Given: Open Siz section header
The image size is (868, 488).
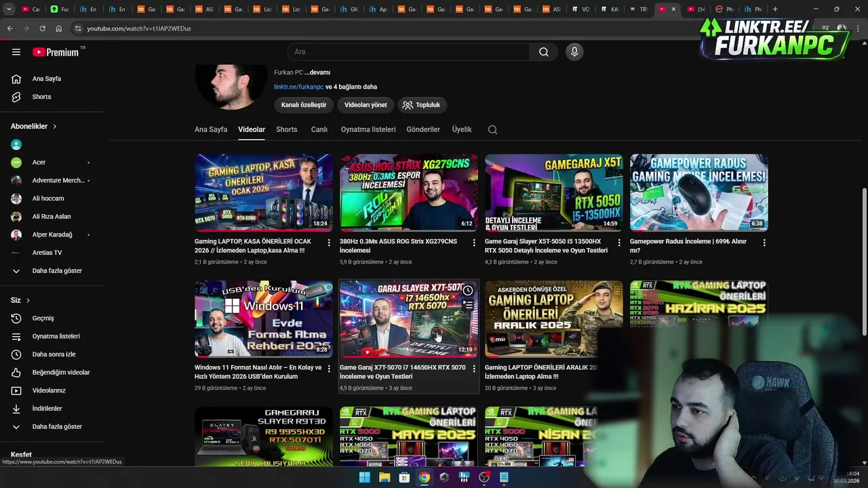Looking at the screenshot, I should pyautogui.click(x=20, y=300).
